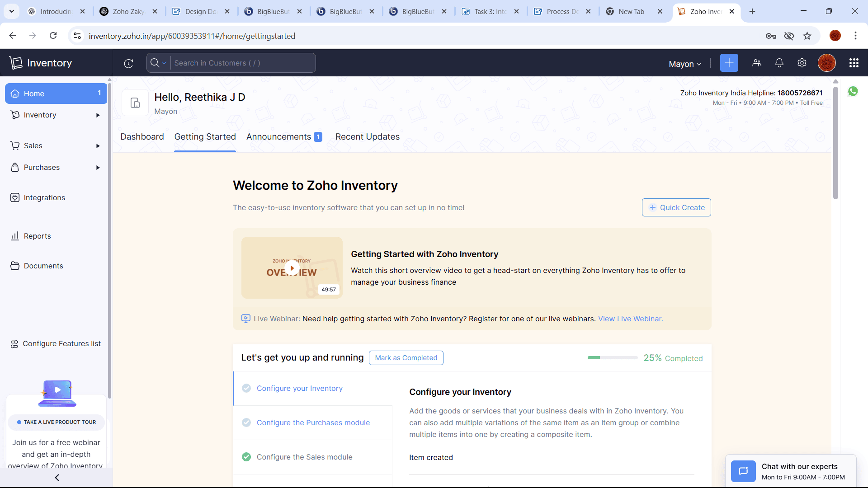868x488 pixels.
Task: Open notifications bell icon
Action: point(779,63)
